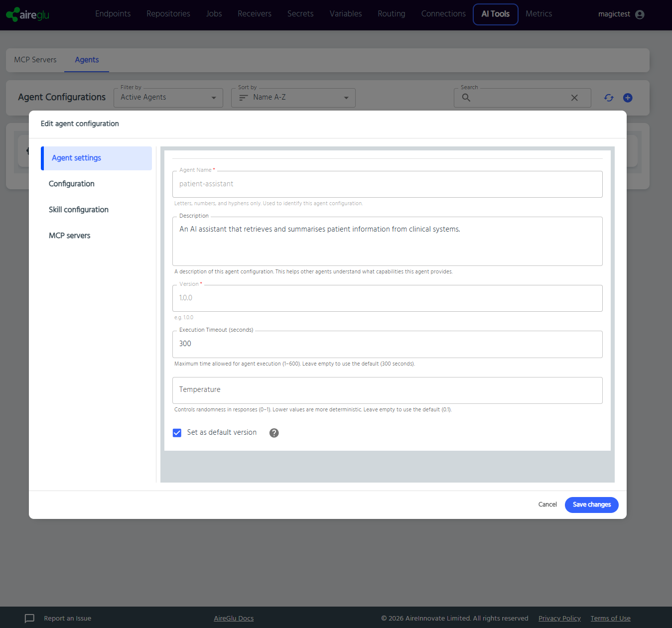Click the Save changes button
Viewport: 672px width, 628px height.
pos(592,504)
